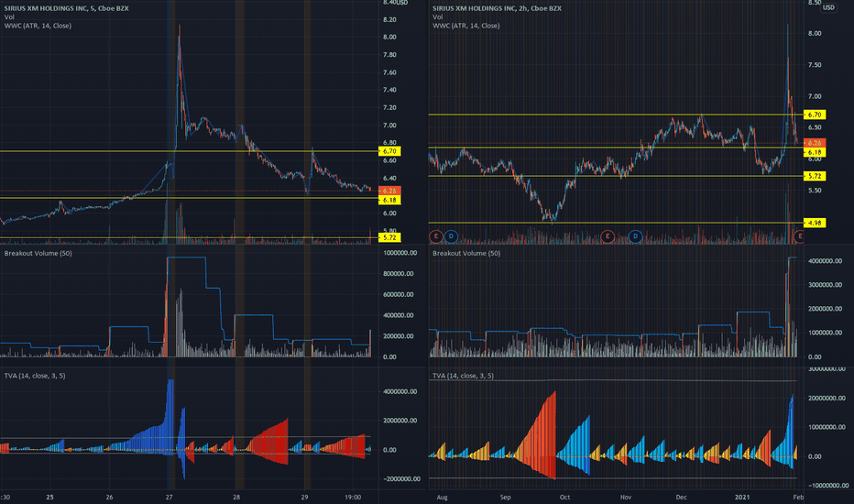
Task: Click the earnings E marker above August on 2h chart
Action: 435,236
